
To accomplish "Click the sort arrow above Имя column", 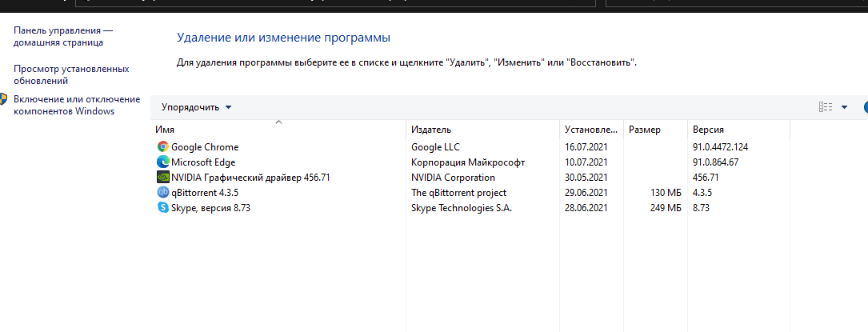I will (x=279, y=122).
